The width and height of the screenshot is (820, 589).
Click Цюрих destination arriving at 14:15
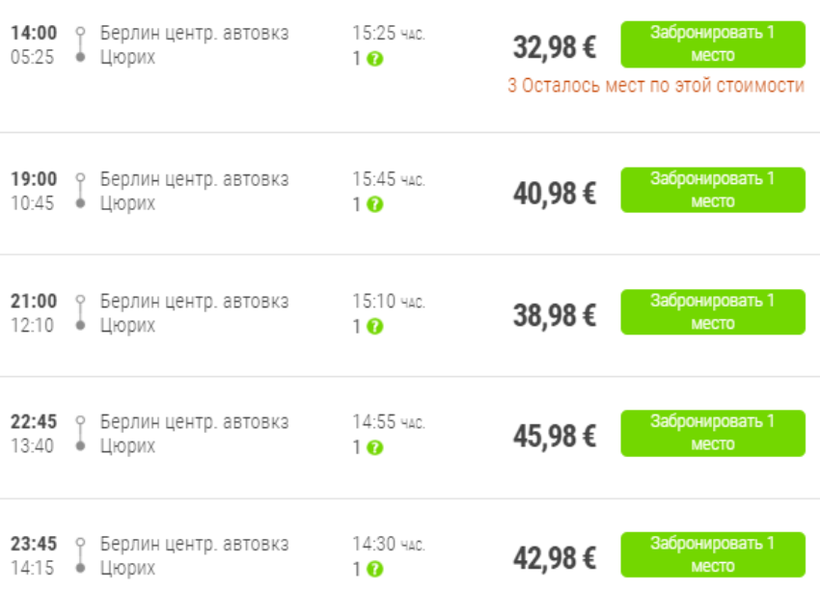[x=128, y=569]
